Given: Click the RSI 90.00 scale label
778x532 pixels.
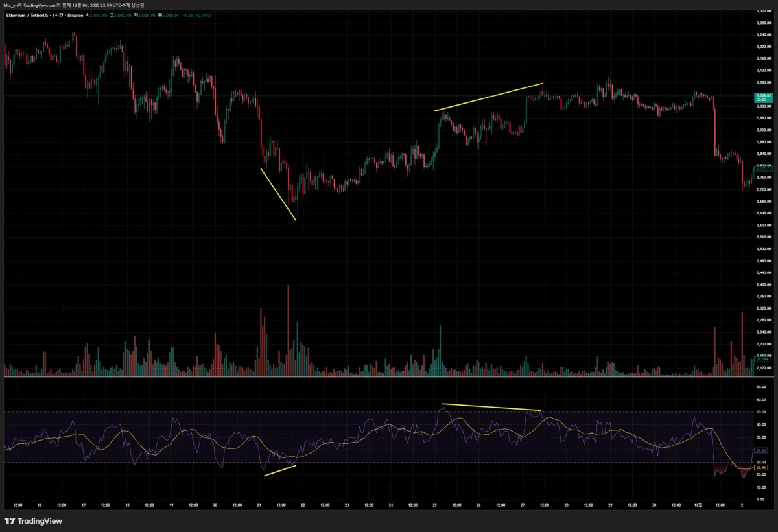Looking at the screenshot, I should click(x=761, y=387).
